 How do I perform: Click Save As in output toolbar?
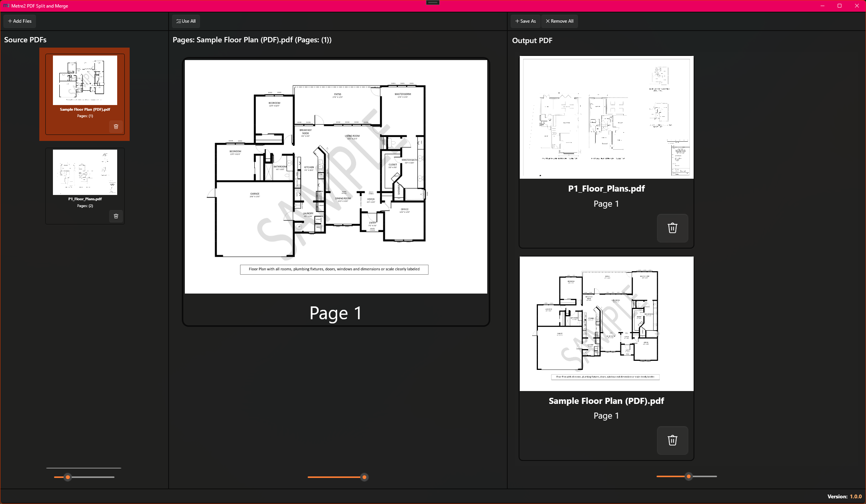tap(525, 21)
